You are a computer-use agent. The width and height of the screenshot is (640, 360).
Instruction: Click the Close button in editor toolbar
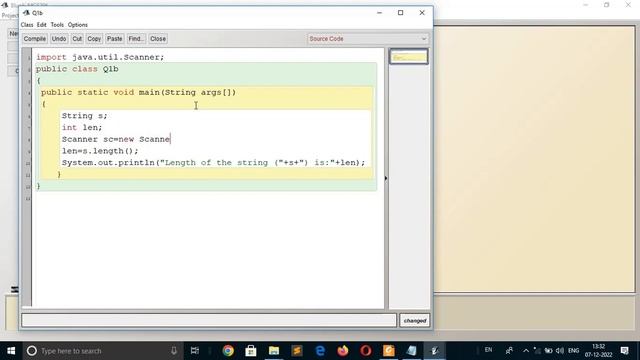pyautogui.click(x=158, y=39)
